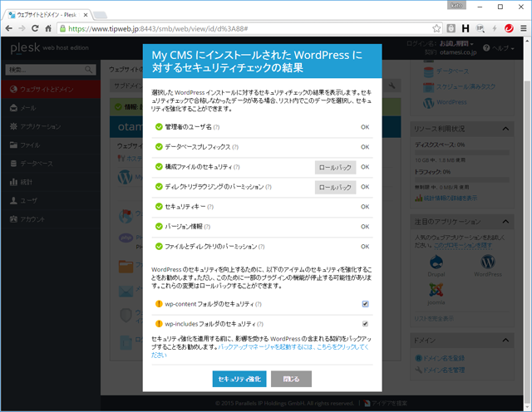Click the search magnifier in the sidebar
Screen dimensions: 532x412
pyautogui.click(x=89, y=70)
